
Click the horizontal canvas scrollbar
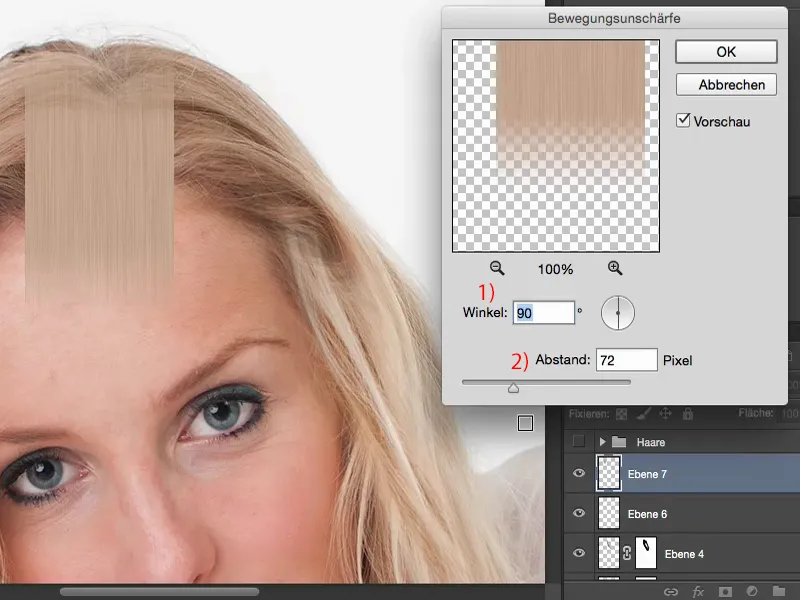159,592
